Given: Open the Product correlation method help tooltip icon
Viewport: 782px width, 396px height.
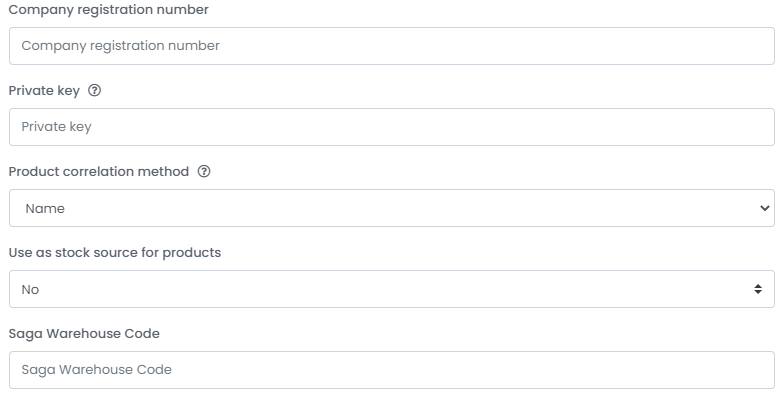Looking at the screenshot, I should click(x=204, y=171).
